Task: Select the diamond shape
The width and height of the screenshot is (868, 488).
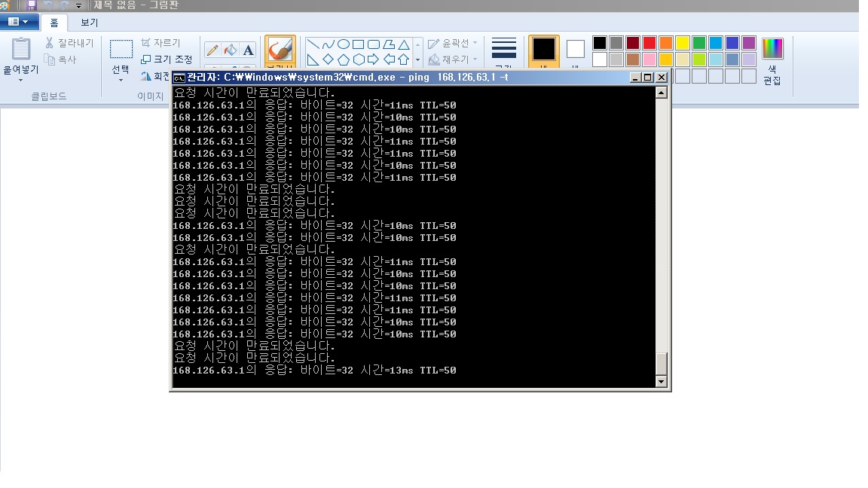Action: 329,59
